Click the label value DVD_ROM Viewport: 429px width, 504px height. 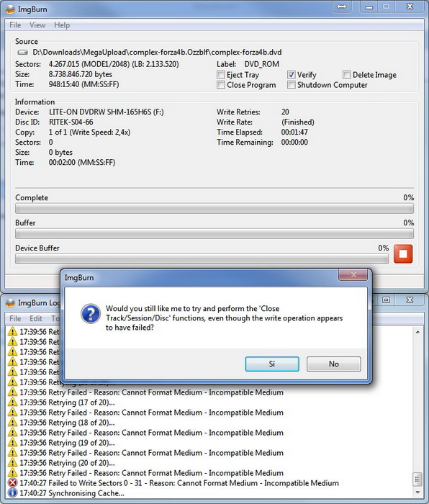(x=261, y=64)
